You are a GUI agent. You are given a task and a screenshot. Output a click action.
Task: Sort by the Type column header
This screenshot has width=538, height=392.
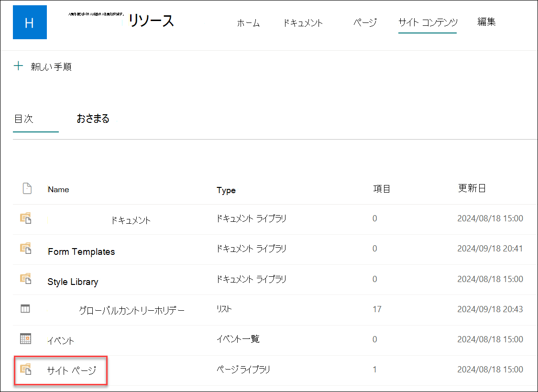(226, 190)
